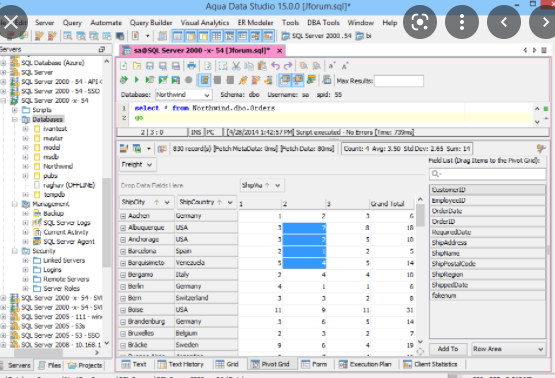
Task: Open the ER Modeler menu
Action: pyautogui.click(x=255, y=23)
